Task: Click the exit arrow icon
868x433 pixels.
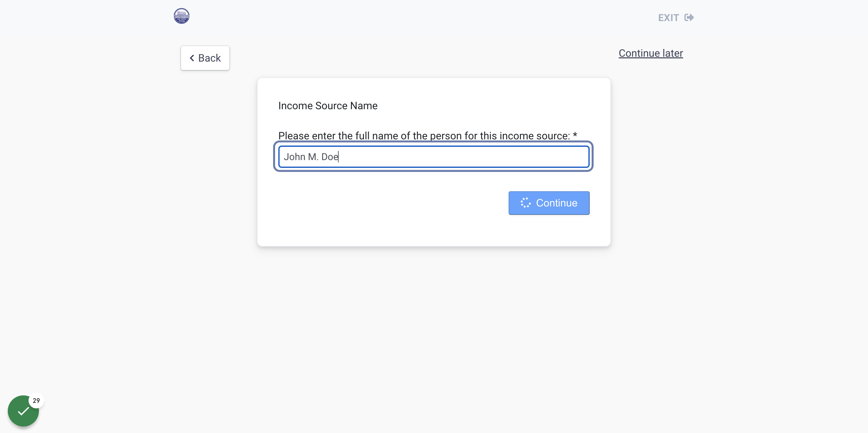Action: pyautogui.click(x=689, y=18)
